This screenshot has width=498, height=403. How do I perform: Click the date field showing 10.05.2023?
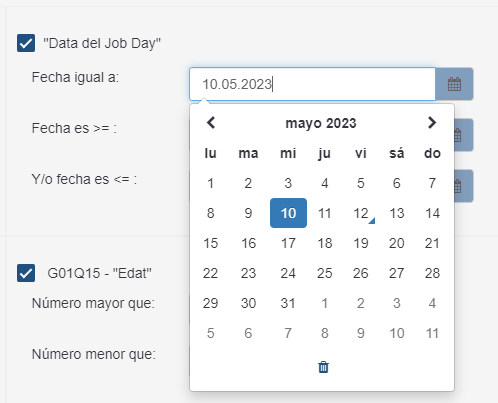pyautogui.click(x=312, y=84)
